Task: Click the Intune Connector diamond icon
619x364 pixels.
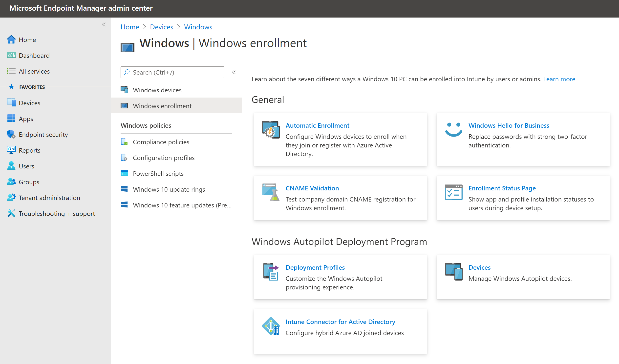Action: pyautogui.click(x=271, y=326)
